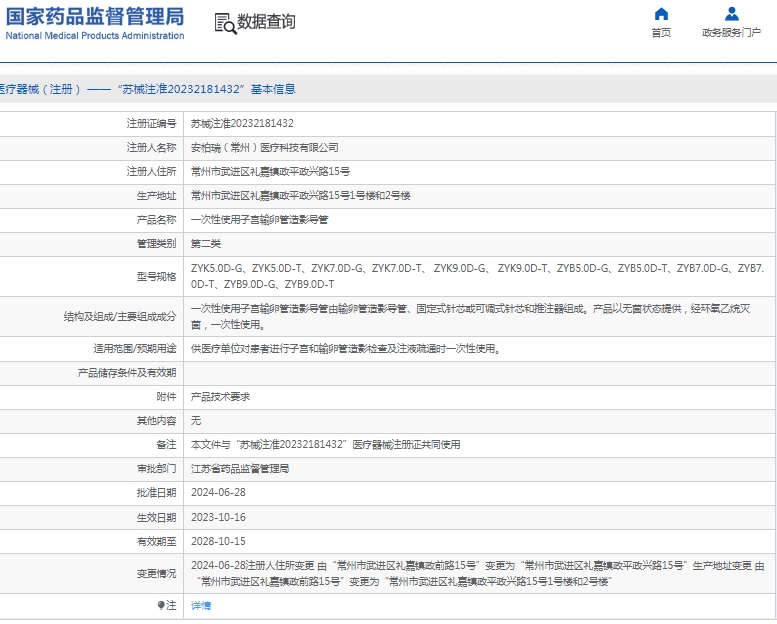Click the 产品技术要求 attachment text
This screenshot has width=777, height=624.
tap(220, 396)
